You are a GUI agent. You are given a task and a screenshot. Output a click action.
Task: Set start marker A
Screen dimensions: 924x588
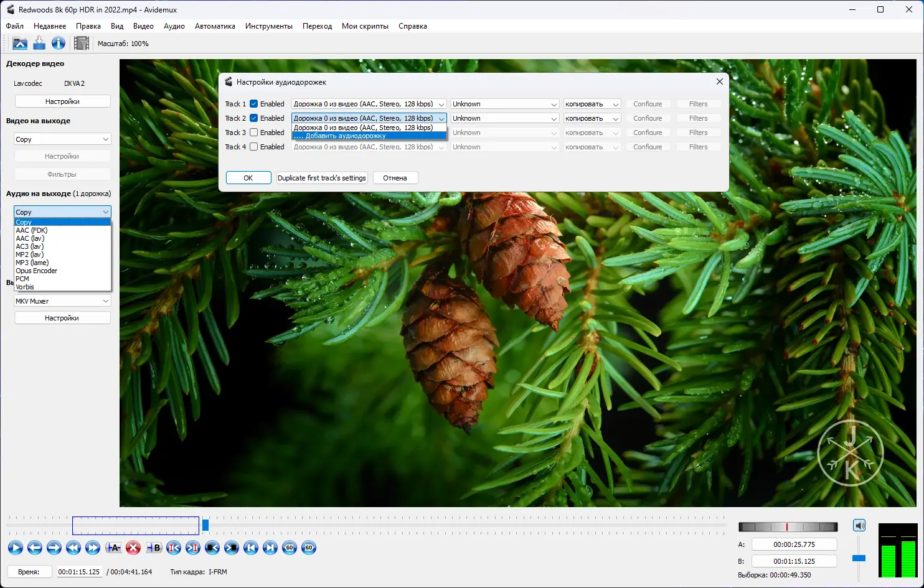(113, 548)
